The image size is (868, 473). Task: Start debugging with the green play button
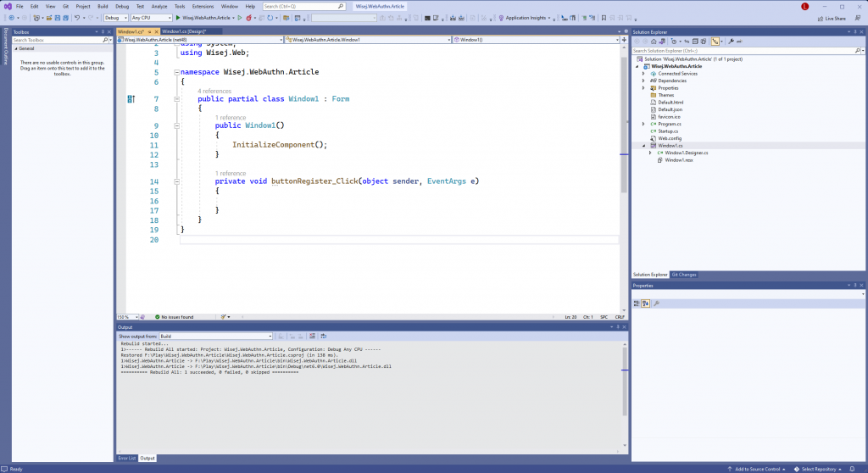[178, 18]
